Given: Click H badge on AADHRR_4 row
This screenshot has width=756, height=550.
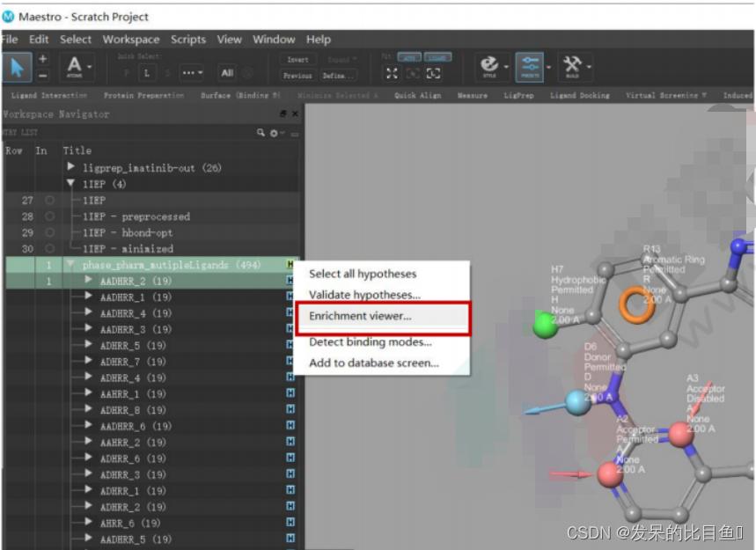Looking at the screenshot, I should (x=290, y=312).
